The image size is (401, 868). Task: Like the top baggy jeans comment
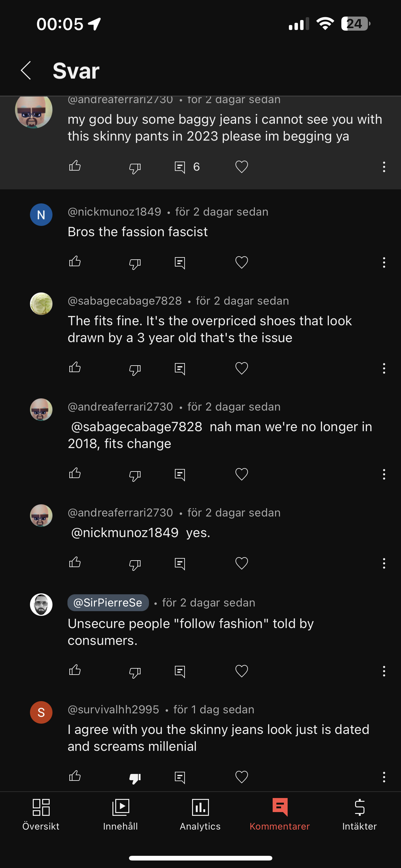click(x=75, y=166)
